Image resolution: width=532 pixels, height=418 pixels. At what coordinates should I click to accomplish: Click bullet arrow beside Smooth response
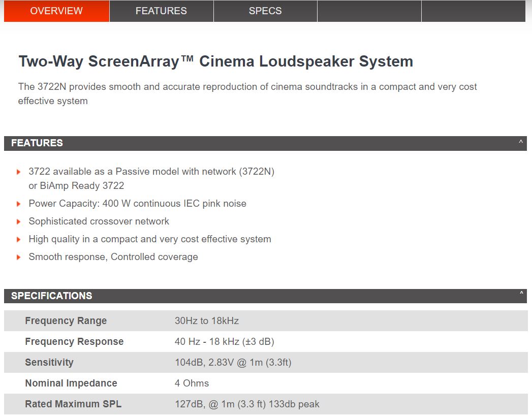click(19, 257)
